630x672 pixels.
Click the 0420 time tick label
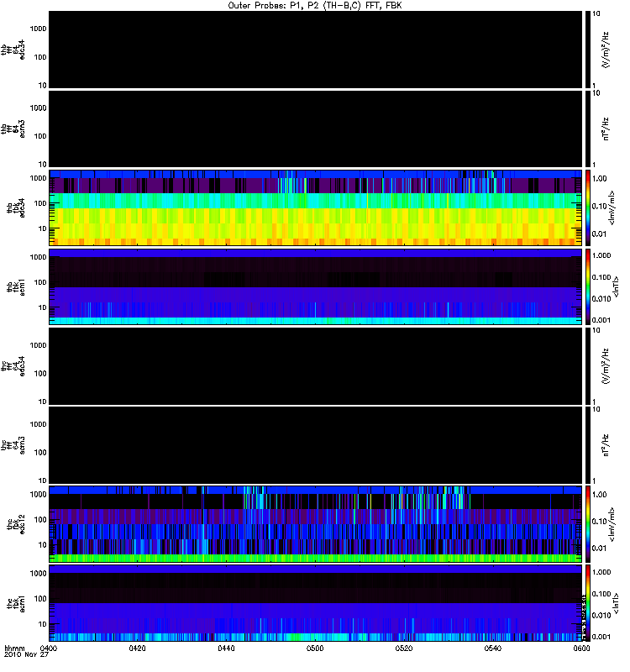(x=138, y=648)
